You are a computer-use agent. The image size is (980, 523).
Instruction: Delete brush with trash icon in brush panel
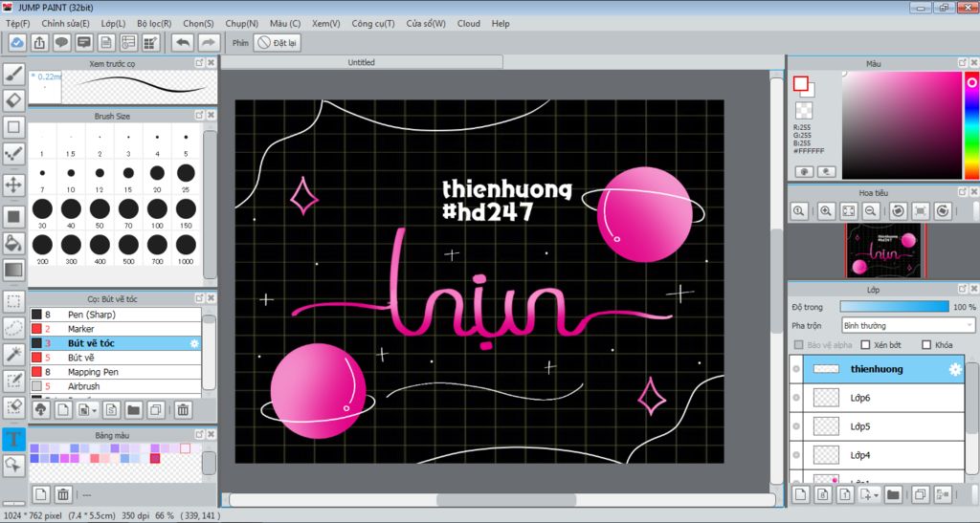183,410
